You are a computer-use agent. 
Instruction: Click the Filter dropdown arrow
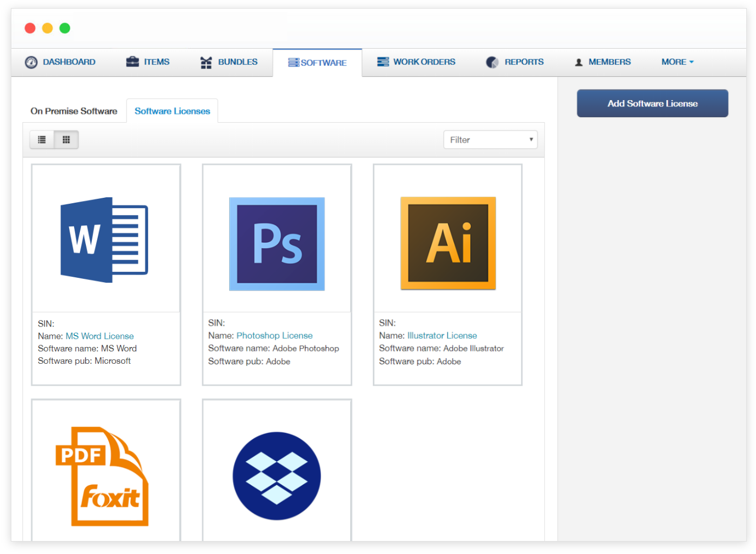(x=531, y=139)
